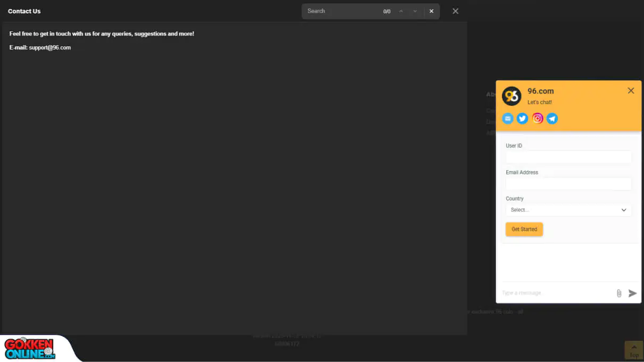Jump to next search result arrow

(415, 11)
